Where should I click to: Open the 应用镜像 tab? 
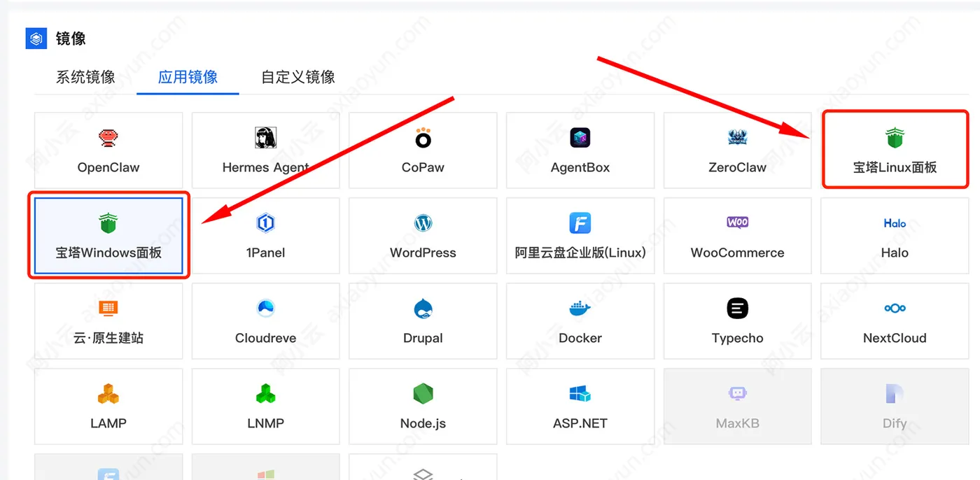tap(188, 76)
